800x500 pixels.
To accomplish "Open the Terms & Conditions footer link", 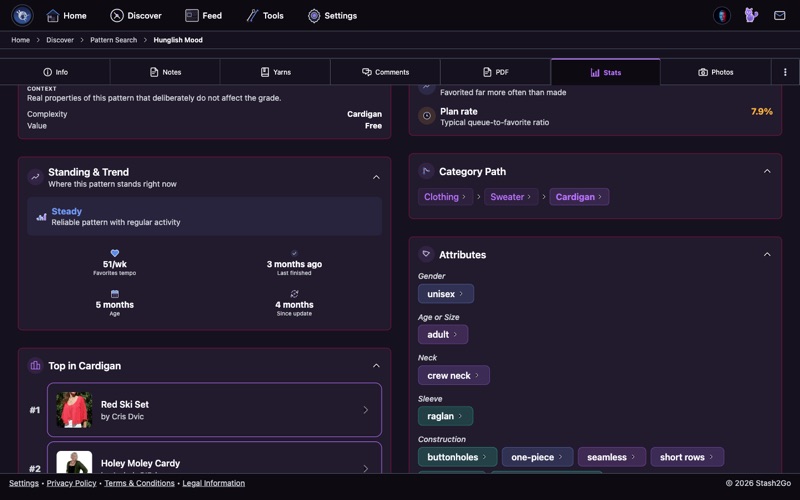I will tap(139, 483).
